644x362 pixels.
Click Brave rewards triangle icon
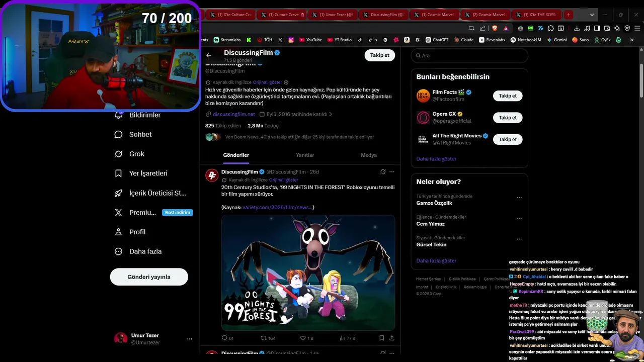click(x=506, y=28)
